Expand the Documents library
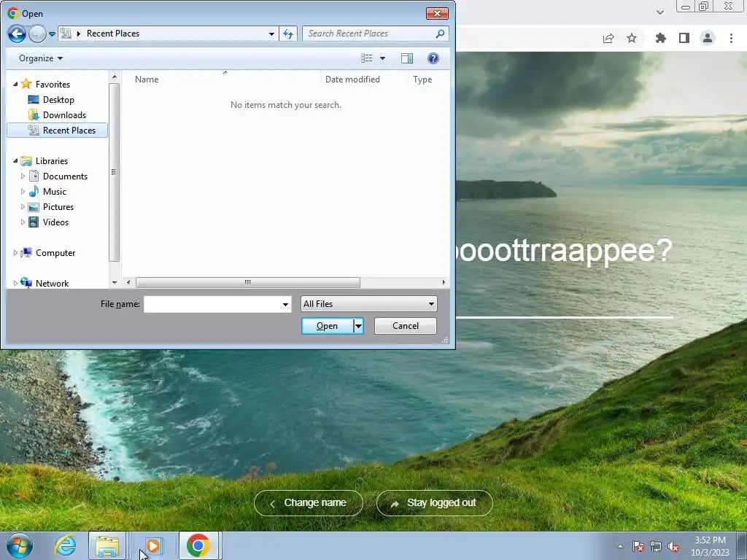 23,176
